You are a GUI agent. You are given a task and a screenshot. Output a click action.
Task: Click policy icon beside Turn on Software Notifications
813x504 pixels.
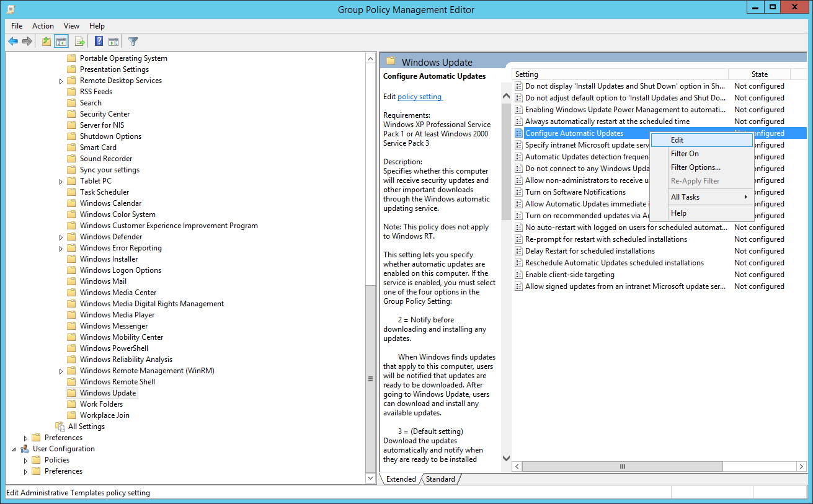[520, 192]
